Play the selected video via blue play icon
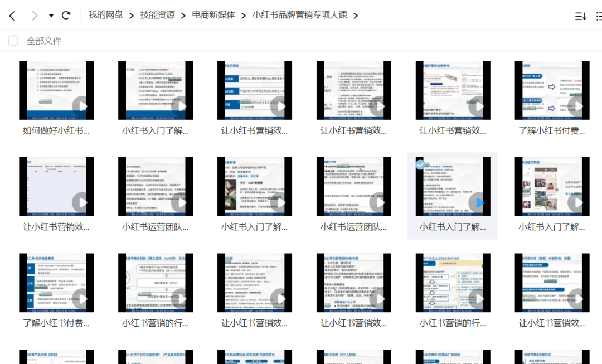This screenshot has height=364, width=602. pyautogui.click(x=479, y=203)
